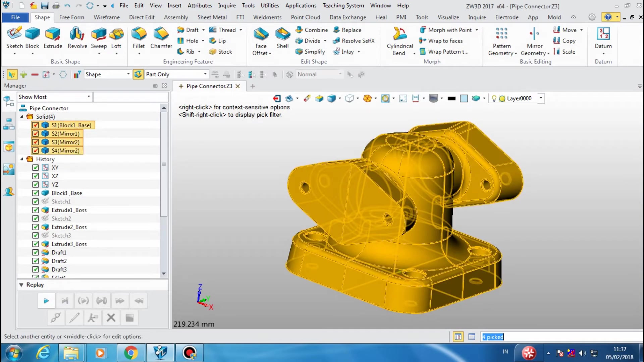The width and height of the screenshot is (644, 362).
Task: Disable the Sketch2 checkbox
Action: point(36,218)
